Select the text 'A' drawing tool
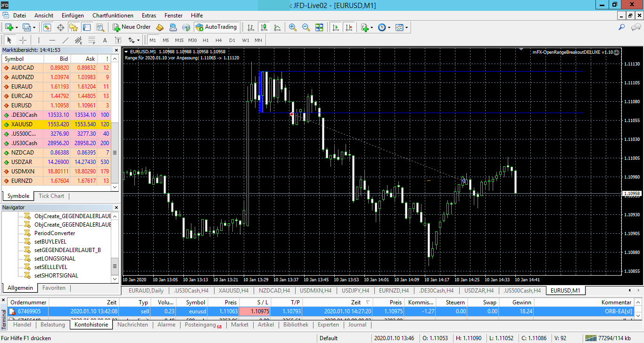The height and width of the screenshot is (343, 644). (105, 40)
